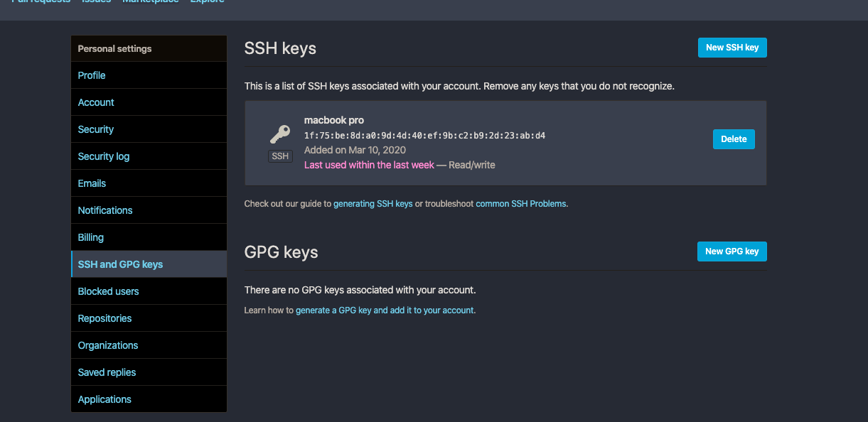Screen dimensions: 868x422
Task: Open Saved replies settings
Action: tap(107, 372)
